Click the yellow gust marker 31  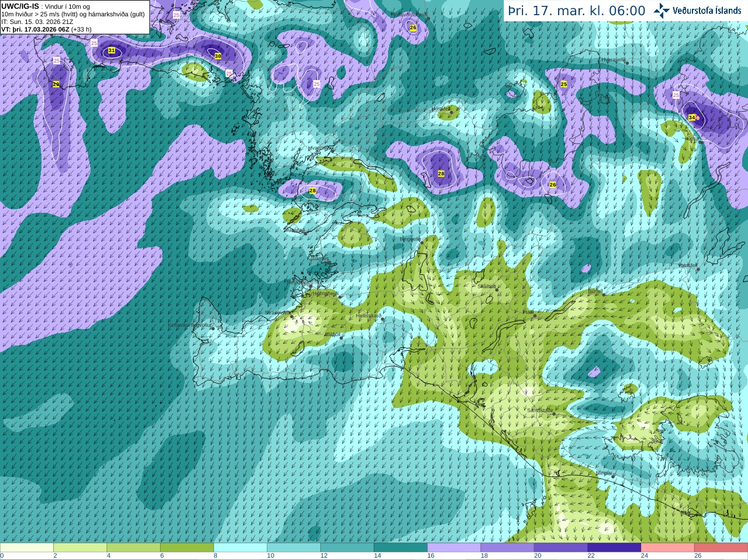point(112,51)
